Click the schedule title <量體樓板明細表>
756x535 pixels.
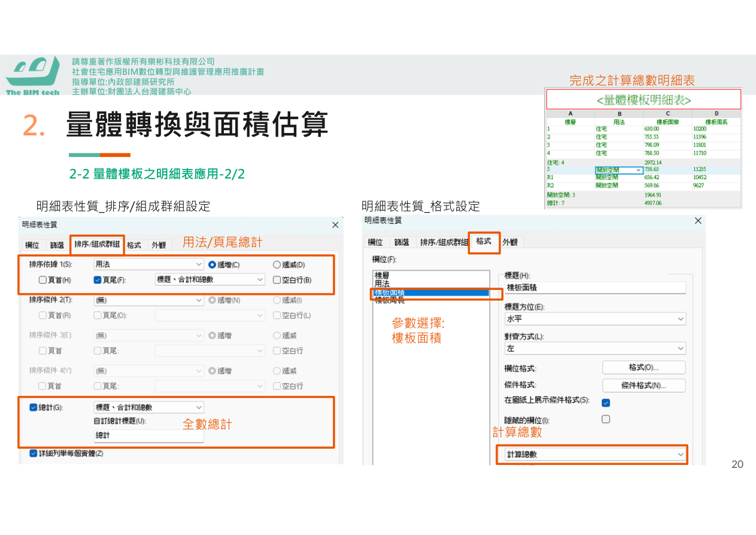[644, 99]
